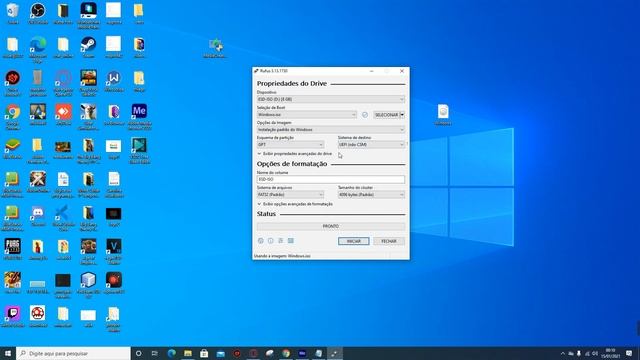Select the blue W circle desktop icon
Viewport: 640px width, 360px height.
pyautogui.click(x=113, y=81)
